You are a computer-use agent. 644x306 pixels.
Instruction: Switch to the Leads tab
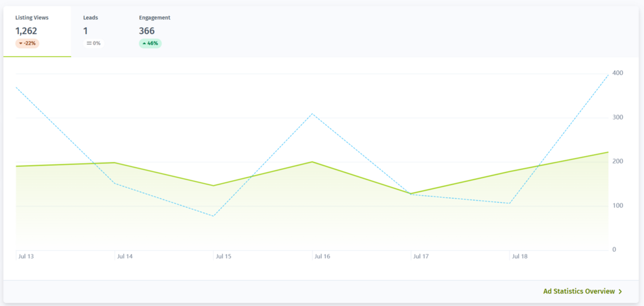[x=94, y=31]
